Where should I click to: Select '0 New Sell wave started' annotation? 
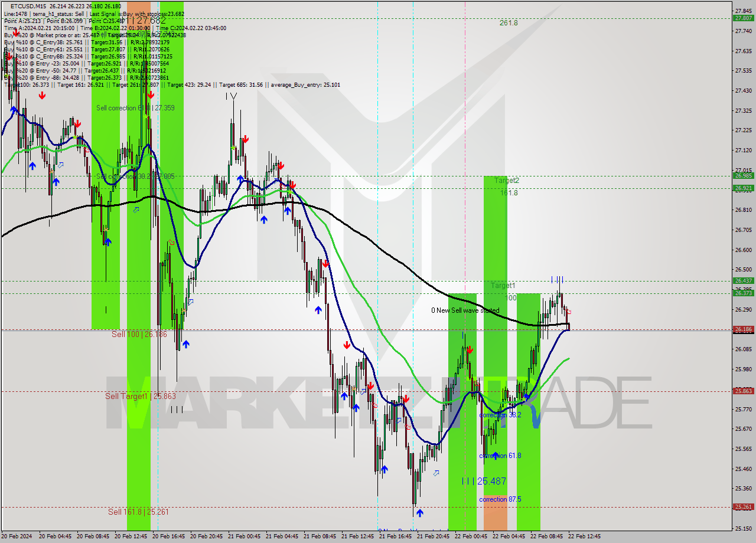click(465, 310)
